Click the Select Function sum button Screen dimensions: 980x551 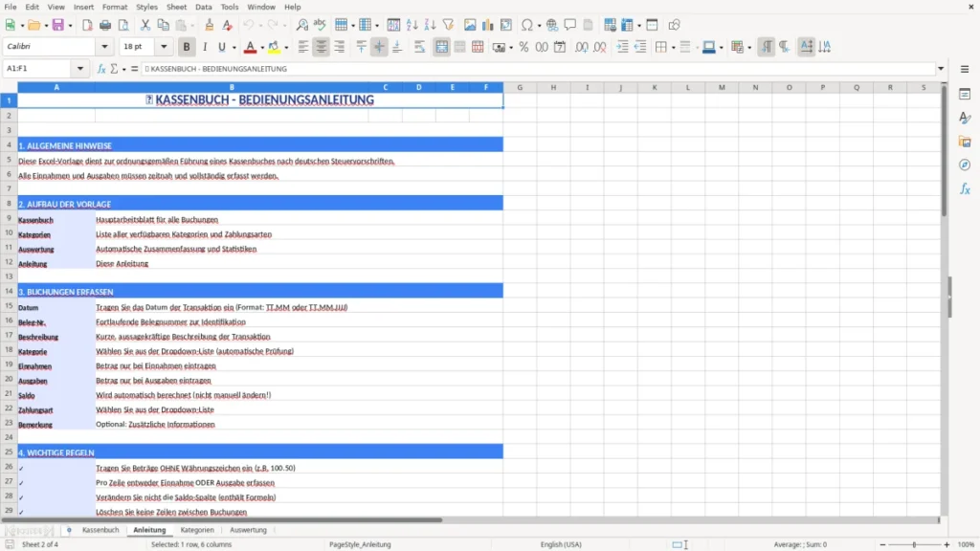coord(114,69)
